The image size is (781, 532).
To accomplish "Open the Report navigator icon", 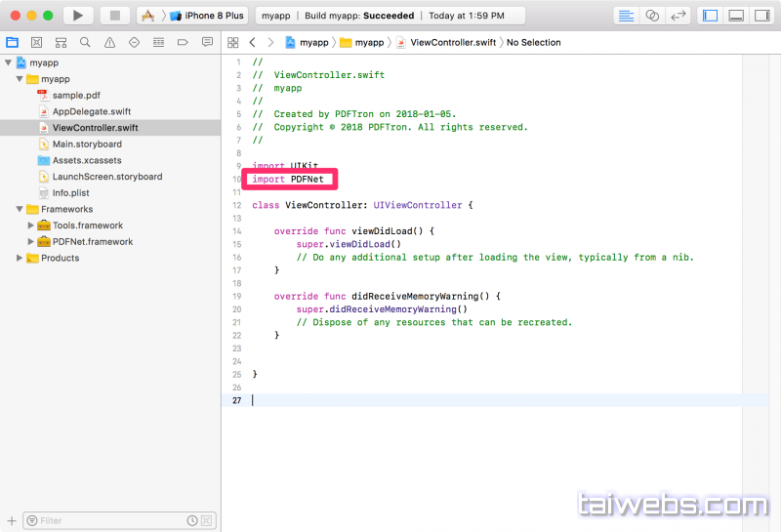I will [207, 42].
